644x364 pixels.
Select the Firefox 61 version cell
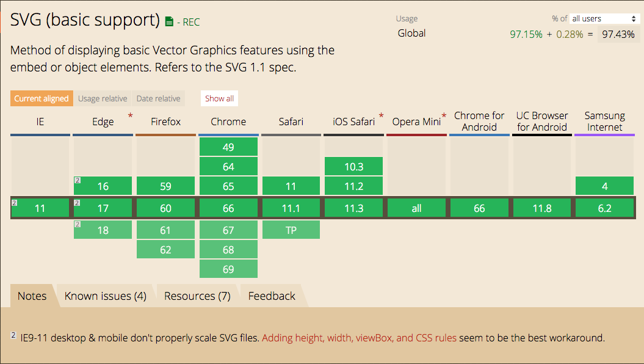click(165, 230)
